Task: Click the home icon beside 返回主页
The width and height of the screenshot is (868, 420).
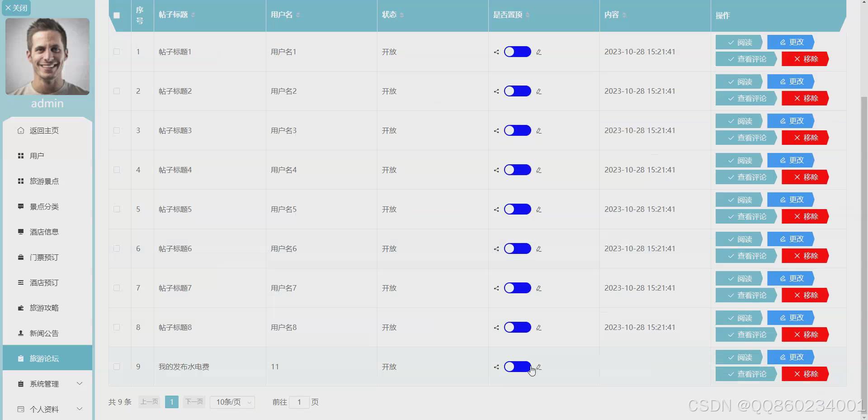Action: click(x=21, y=130)
